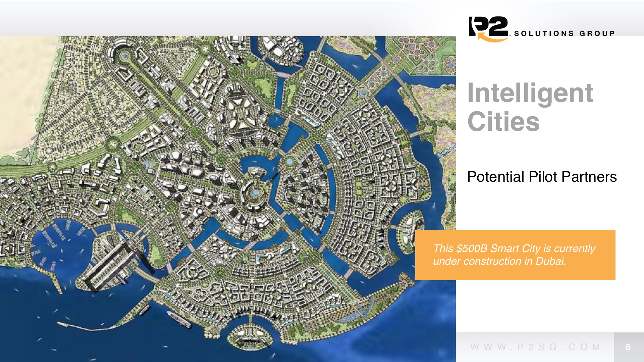The image size is (644, 362).
Task: Select the 'Intelligent Cities' heading
Action: click(530, 107)
